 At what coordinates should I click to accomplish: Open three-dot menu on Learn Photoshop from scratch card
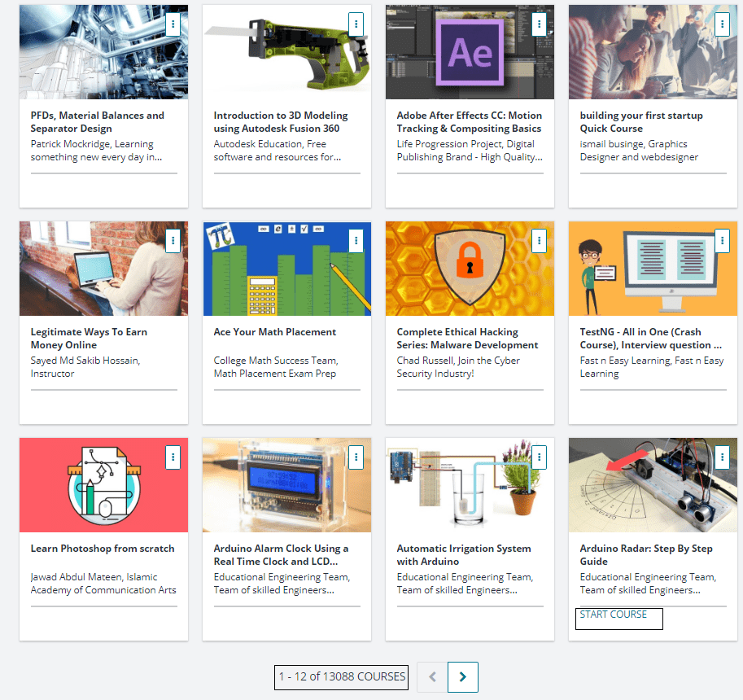click(x=173, y=457)
